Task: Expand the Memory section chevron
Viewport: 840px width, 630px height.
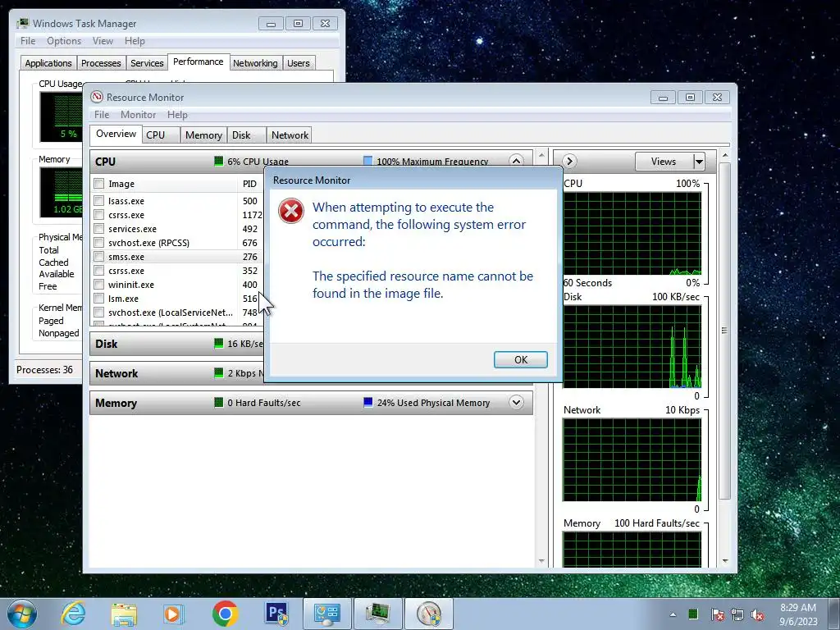Action: point(516,402)
